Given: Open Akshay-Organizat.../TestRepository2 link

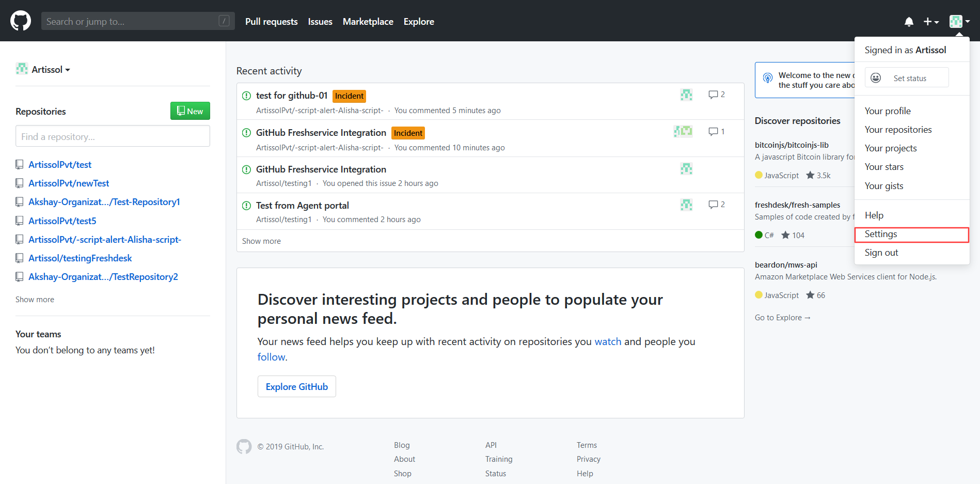Looking at the screenshot, I should point(103,277).
